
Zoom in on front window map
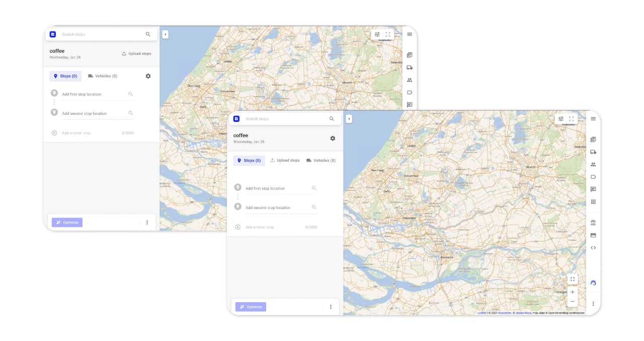(x=572, y=292)
